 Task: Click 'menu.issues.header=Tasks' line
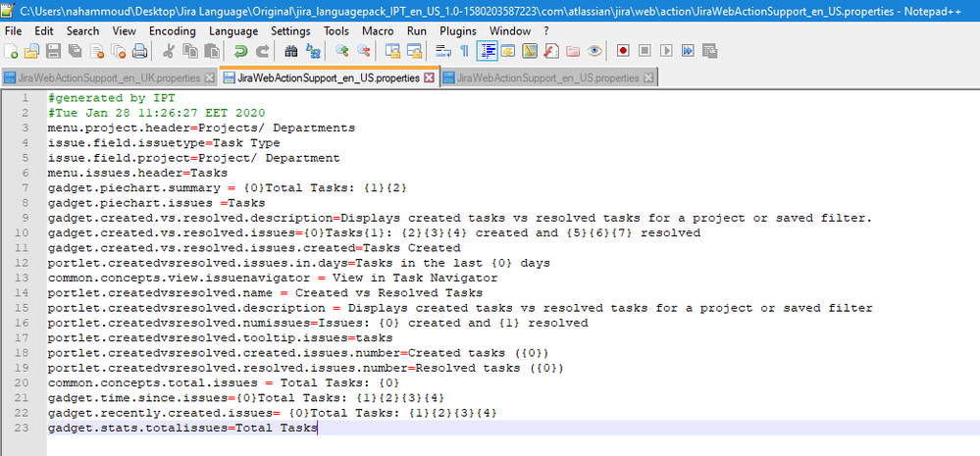click(x=137, y=173)
